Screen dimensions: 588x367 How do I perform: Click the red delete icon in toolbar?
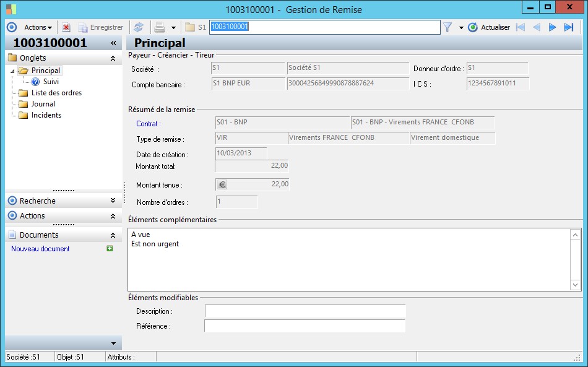coord(66,27)
